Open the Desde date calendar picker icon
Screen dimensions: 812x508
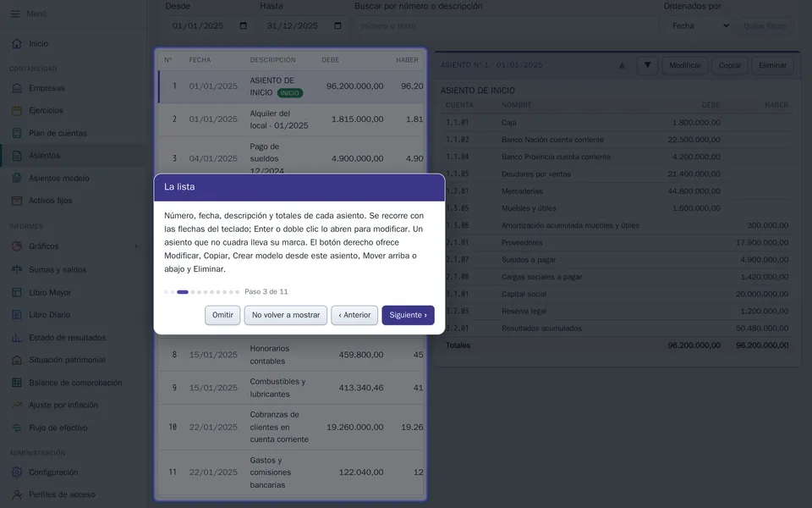tap(244, 25)
